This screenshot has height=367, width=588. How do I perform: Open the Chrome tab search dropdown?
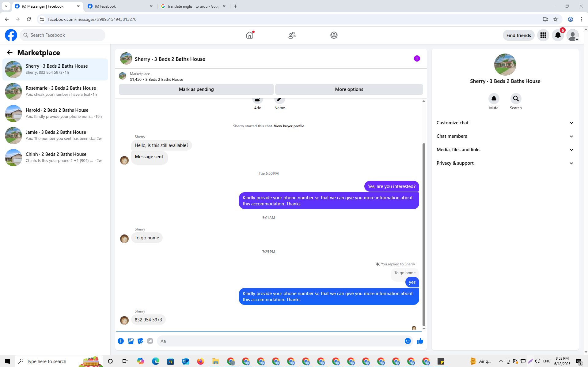point(6,6)
